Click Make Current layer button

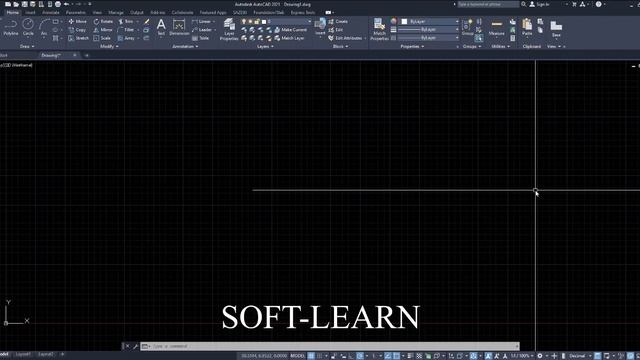291,30
